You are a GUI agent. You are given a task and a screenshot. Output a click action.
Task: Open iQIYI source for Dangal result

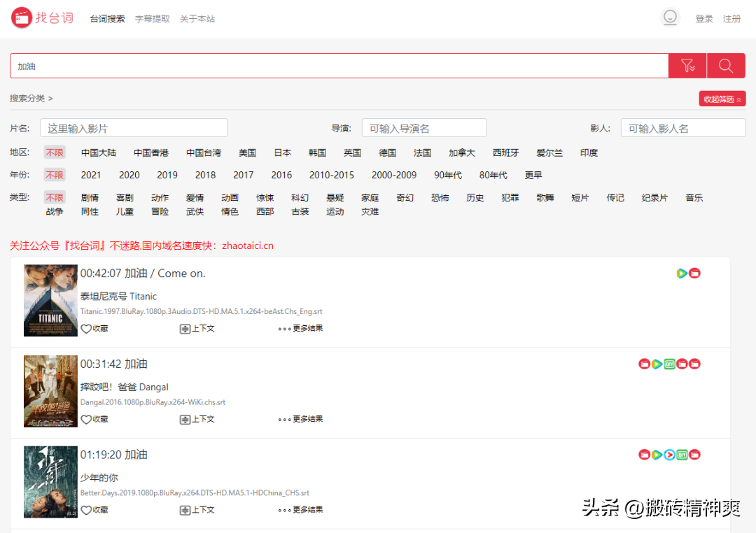coord(669,364)
